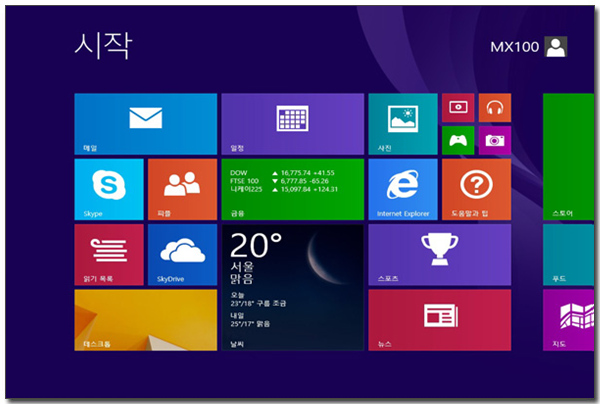The height and width of the screenshot is (404, 600).
Task: Open the People tile (피플)
Action: point(183,189)
